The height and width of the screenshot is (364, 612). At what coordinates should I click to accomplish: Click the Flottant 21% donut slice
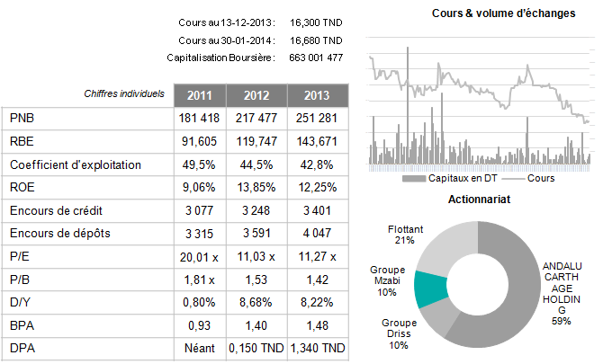tap(447, 247)
